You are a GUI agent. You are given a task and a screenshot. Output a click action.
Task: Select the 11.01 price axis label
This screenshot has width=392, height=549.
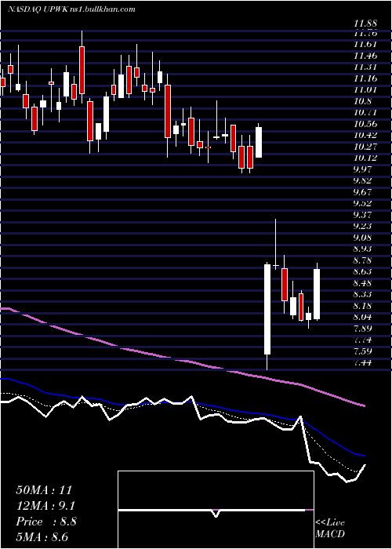[x=365, y=89]
